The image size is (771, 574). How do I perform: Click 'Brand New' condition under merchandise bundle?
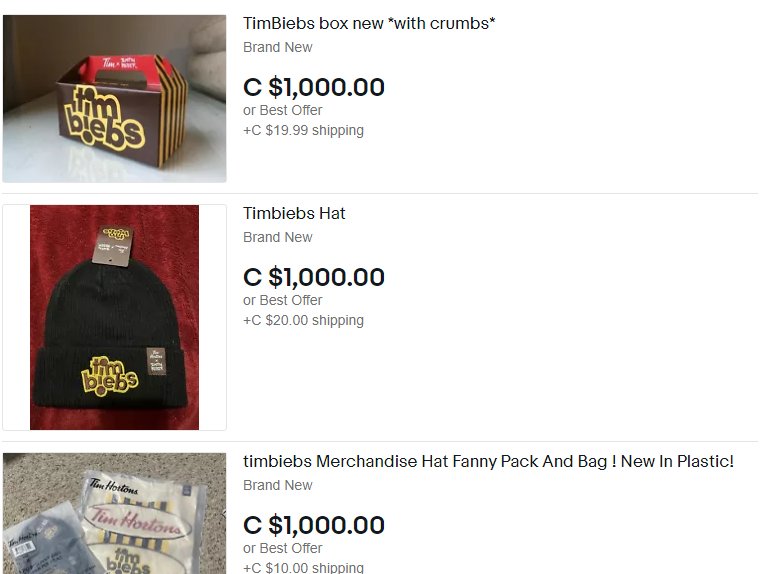278,485
